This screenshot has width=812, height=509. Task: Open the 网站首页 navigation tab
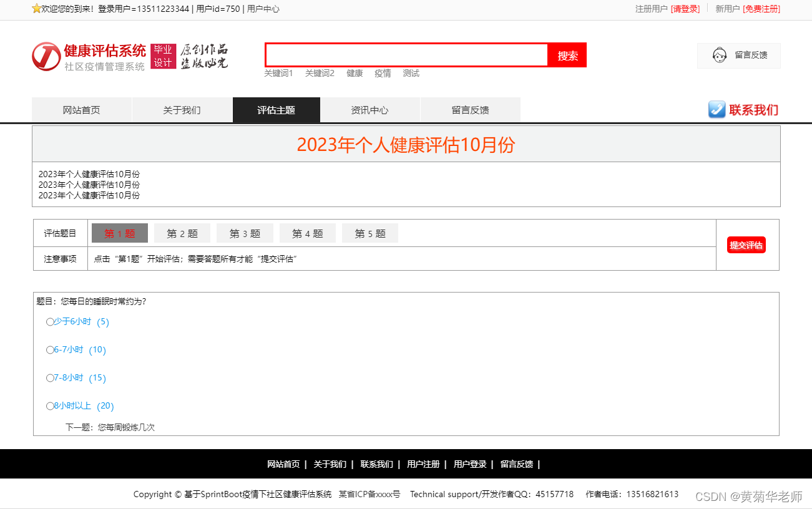(x=82, y=110)
